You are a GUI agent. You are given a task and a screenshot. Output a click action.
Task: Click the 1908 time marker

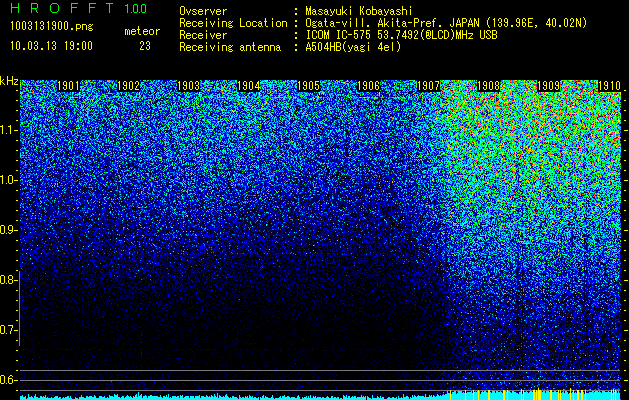pos(489,86)
